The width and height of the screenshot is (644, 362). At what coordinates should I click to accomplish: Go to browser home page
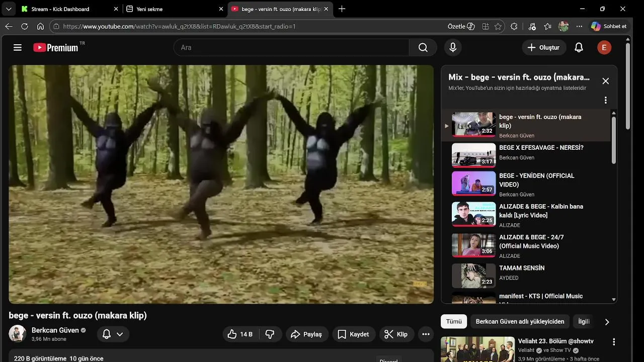pos(40,26)
